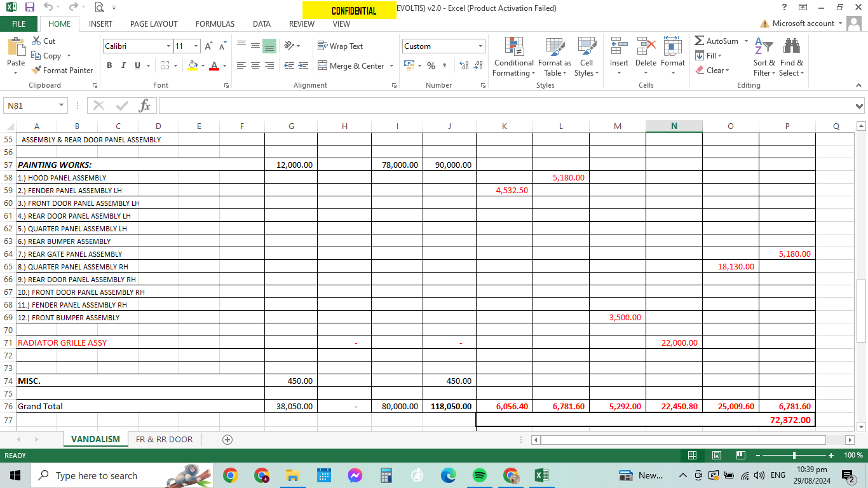Expand the Custom number format dropdown
Screen dimensions: 868x488
pos(480,46)
